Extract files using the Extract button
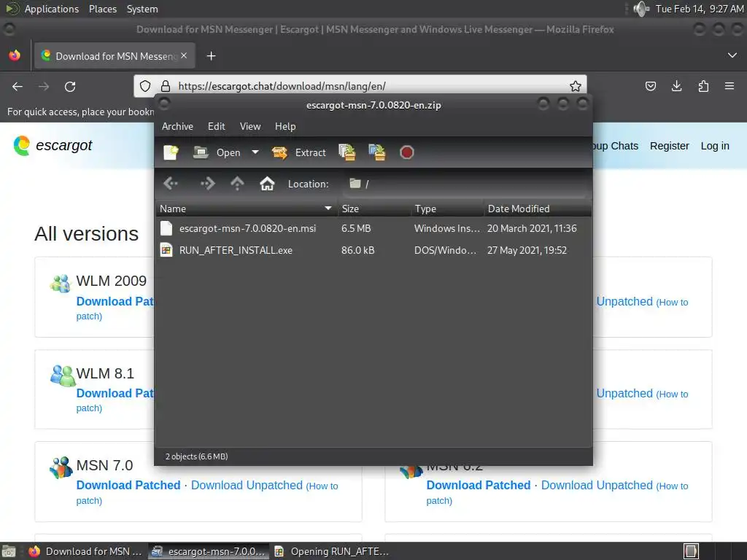The width and height of the screenshot is (747, 560). [298, 152]
